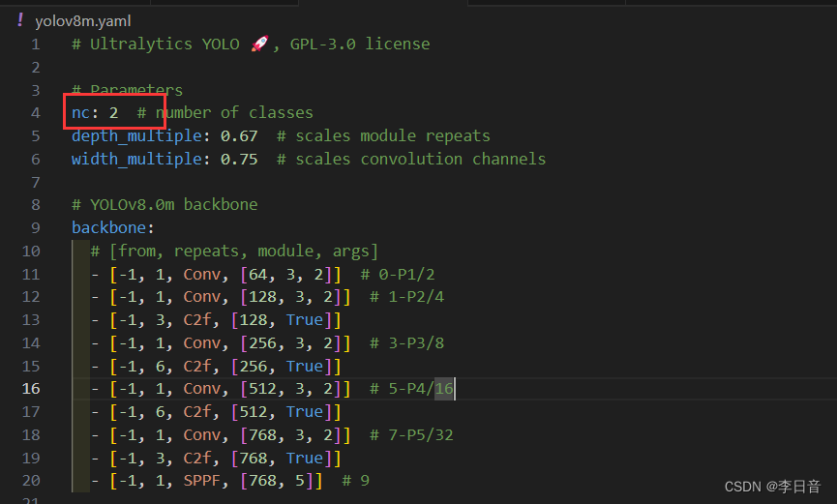Click 'C2f' on line 15

click(197, 367)
